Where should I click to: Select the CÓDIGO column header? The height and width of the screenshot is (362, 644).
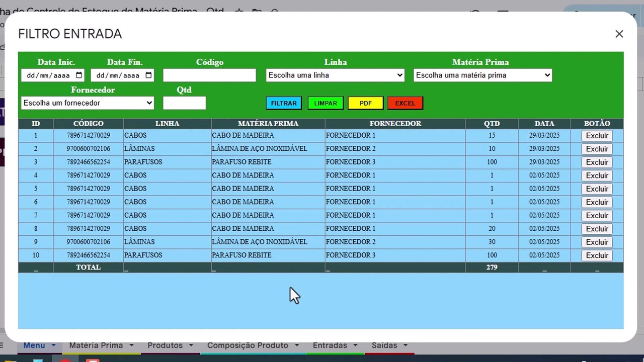click(89, 124)
